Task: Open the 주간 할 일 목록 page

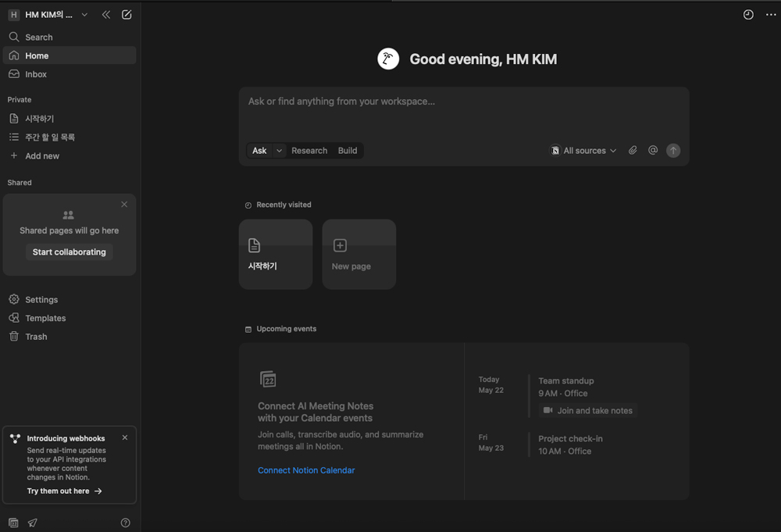Action: 70,137
